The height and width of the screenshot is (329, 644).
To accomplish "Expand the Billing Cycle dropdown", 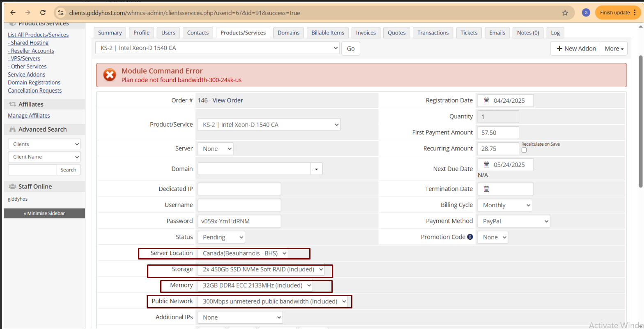I will (x=504, y=205).
